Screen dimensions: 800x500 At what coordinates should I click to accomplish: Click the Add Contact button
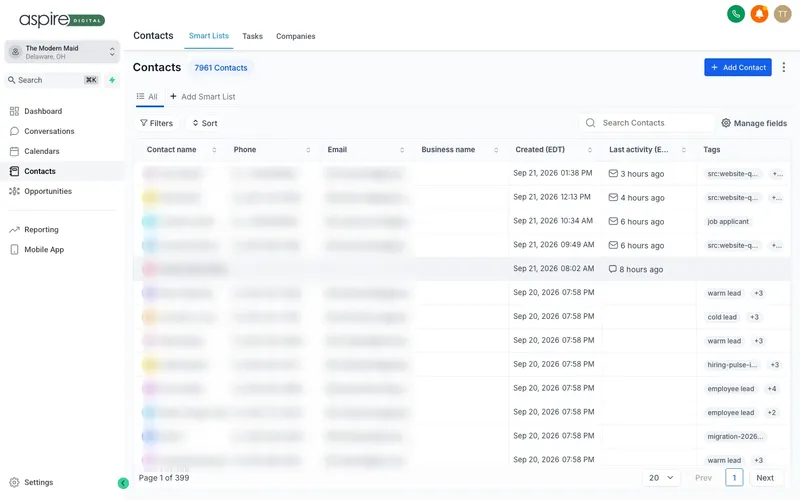[x=738, y=67]
